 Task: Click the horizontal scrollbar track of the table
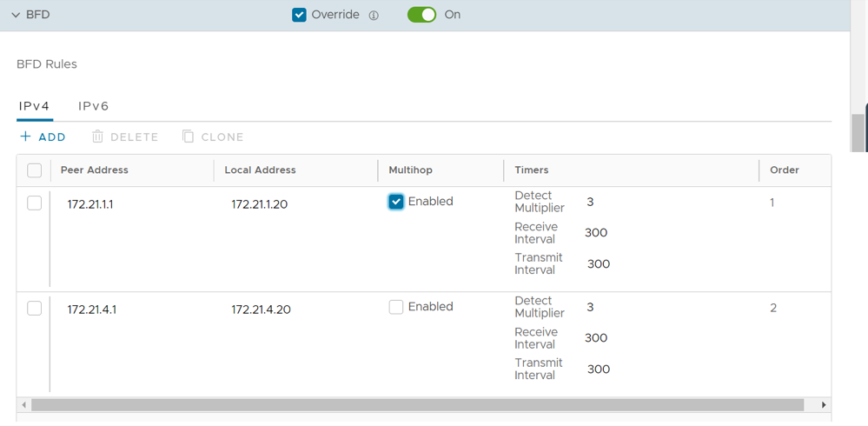point(812,405)
